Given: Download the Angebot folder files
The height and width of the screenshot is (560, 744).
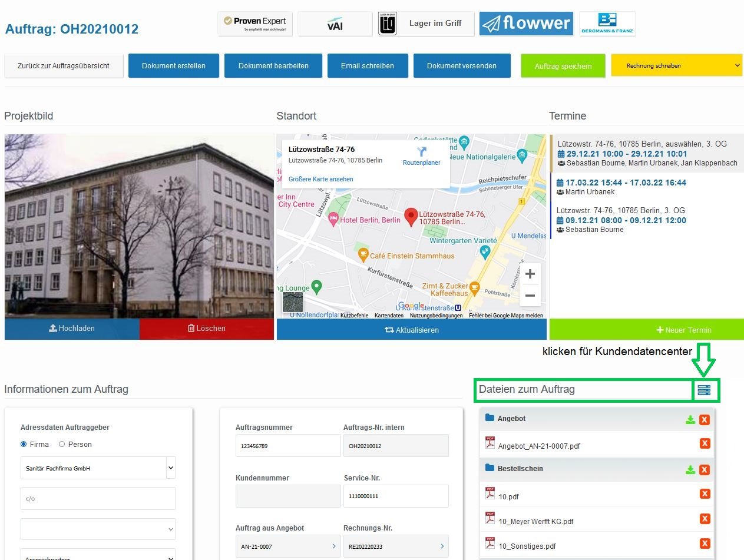Looking at the screenshot, I should point(690,420).
